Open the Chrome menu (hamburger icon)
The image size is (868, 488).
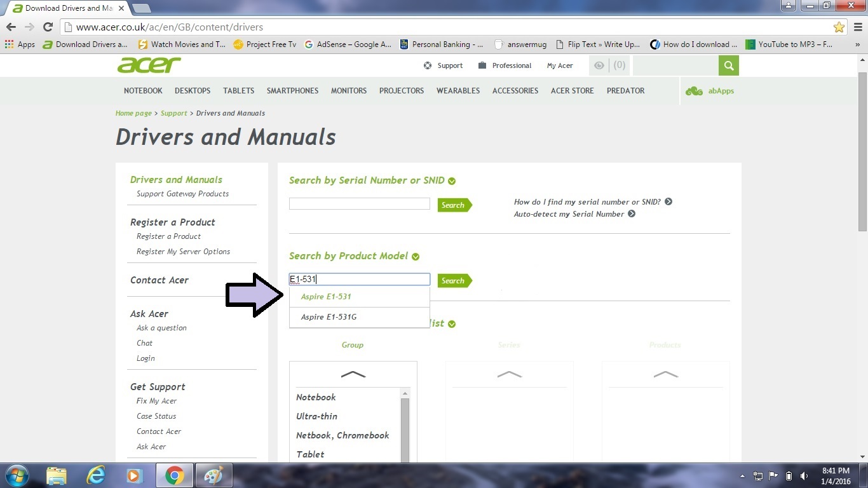pyautogui.click(x=857, y=27)
